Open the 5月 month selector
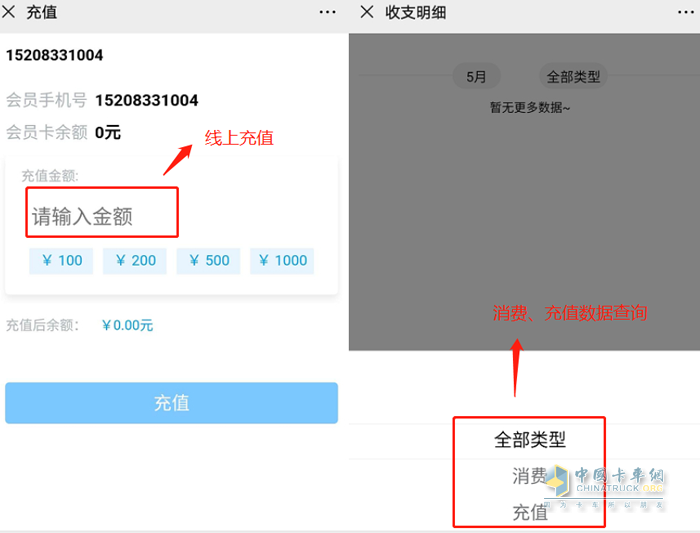Viewport: 700px width, 533px height. (476, 77)
